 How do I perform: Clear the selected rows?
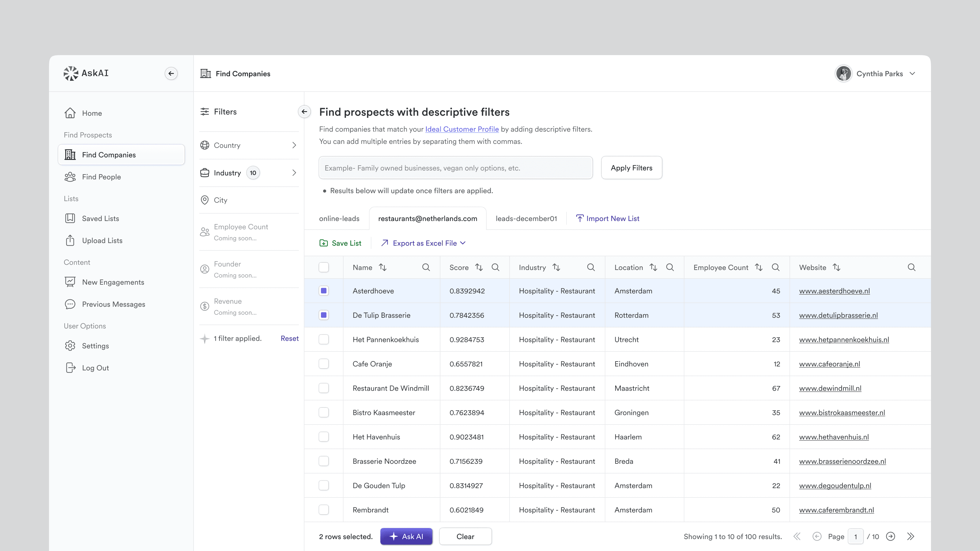click(465, 537)
